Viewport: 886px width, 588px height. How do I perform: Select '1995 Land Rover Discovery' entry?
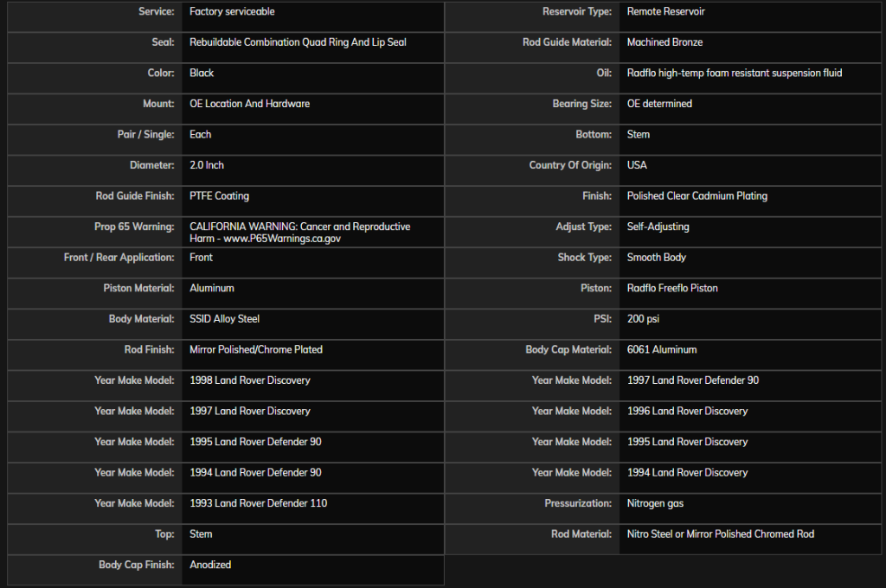pyautogui.click(x=687, y=441)
